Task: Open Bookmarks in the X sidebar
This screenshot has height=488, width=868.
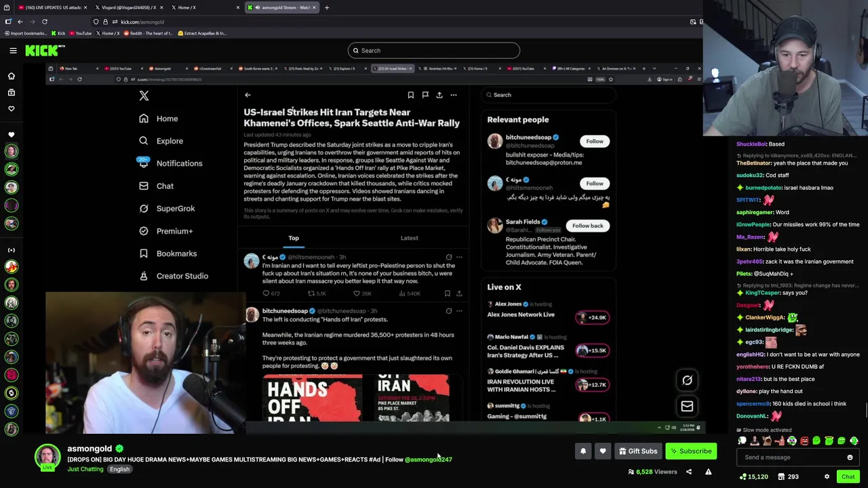Action: click(167, 253)
